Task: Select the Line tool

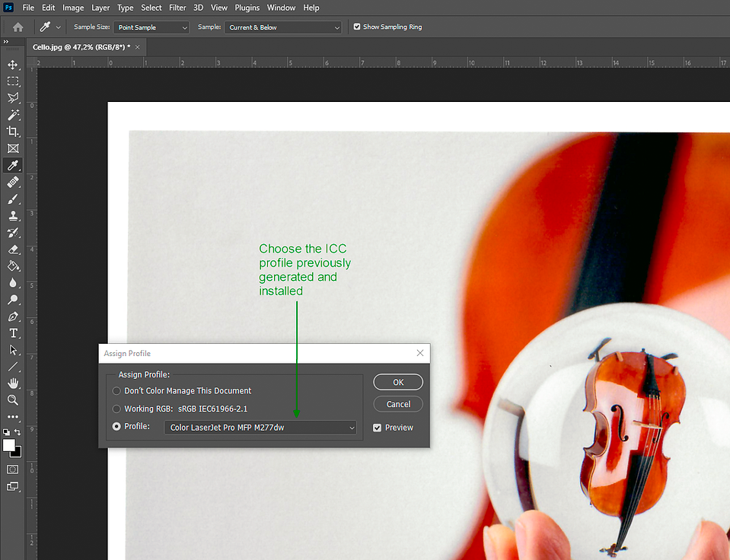Action: point(13,367)
